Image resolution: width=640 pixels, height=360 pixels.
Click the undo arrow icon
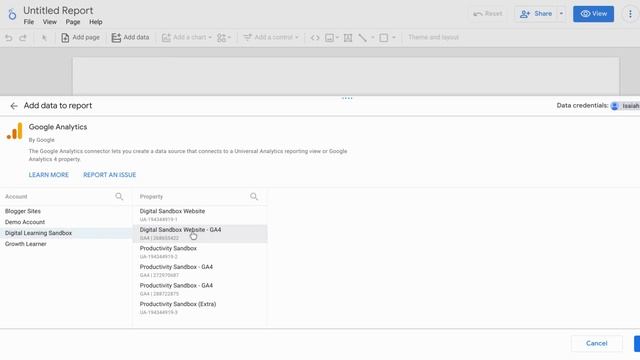tap(9, 38)
